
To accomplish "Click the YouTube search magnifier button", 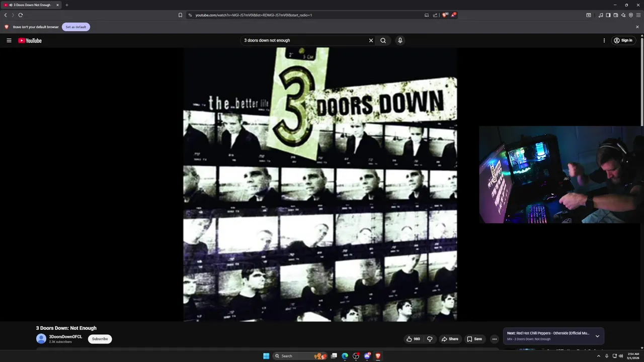I will tap(383, 40).
